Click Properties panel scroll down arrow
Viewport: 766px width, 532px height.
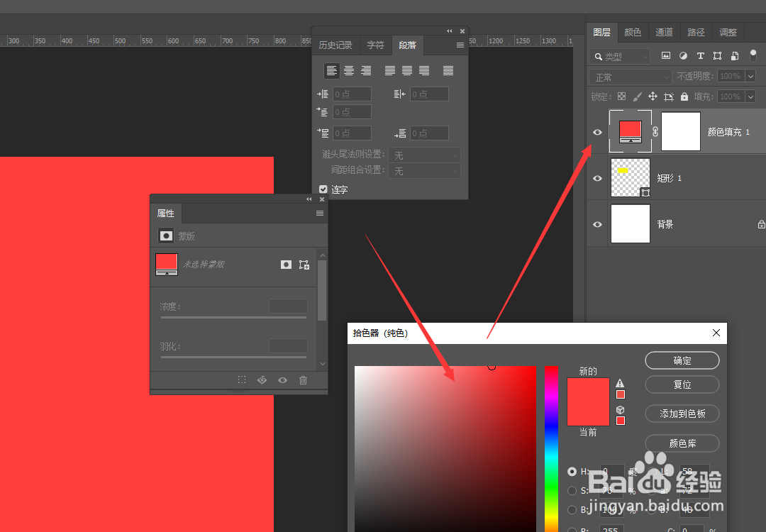323,363
